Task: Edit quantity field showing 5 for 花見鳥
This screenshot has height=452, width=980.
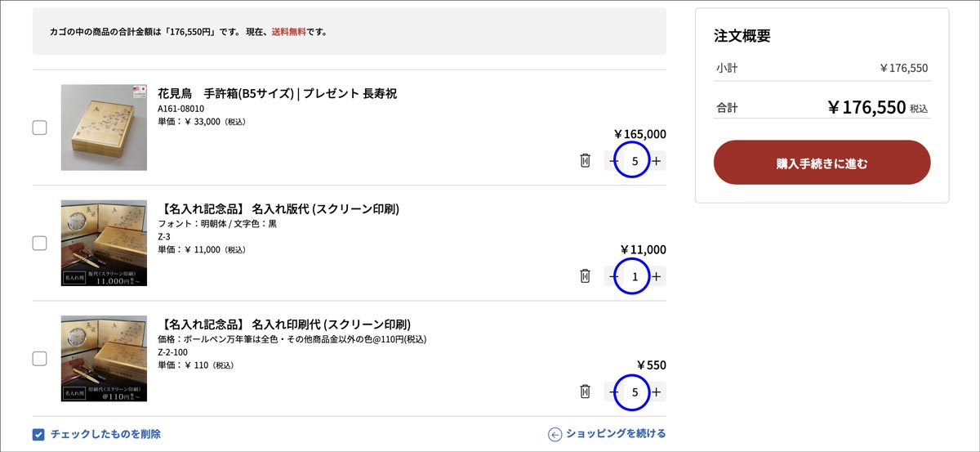Action: [x=635, y=160]
